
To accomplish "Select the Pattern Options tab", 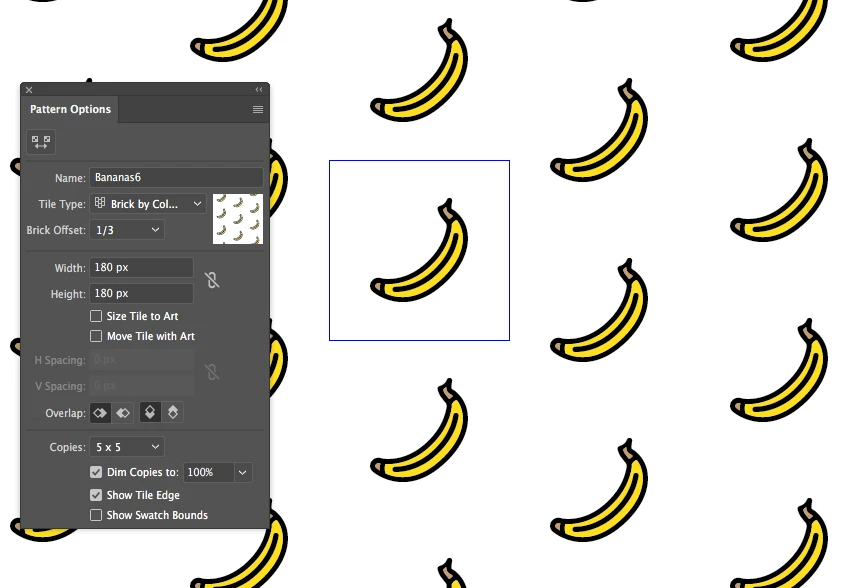I will [70, 109].
